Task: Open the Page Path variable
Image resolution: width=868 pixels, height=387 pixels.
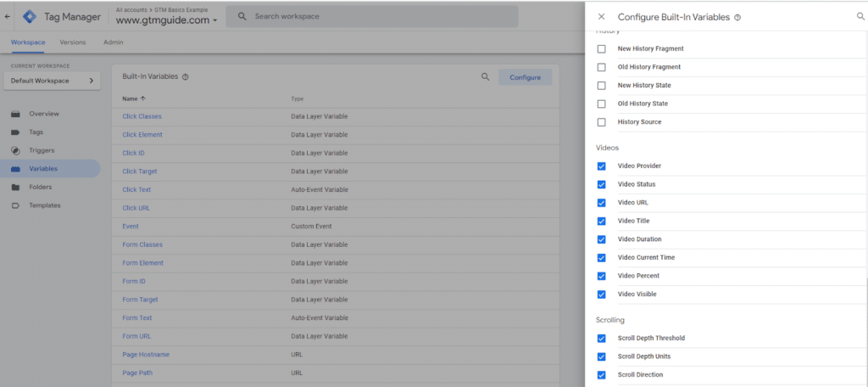Action: [x=137, y=373]
